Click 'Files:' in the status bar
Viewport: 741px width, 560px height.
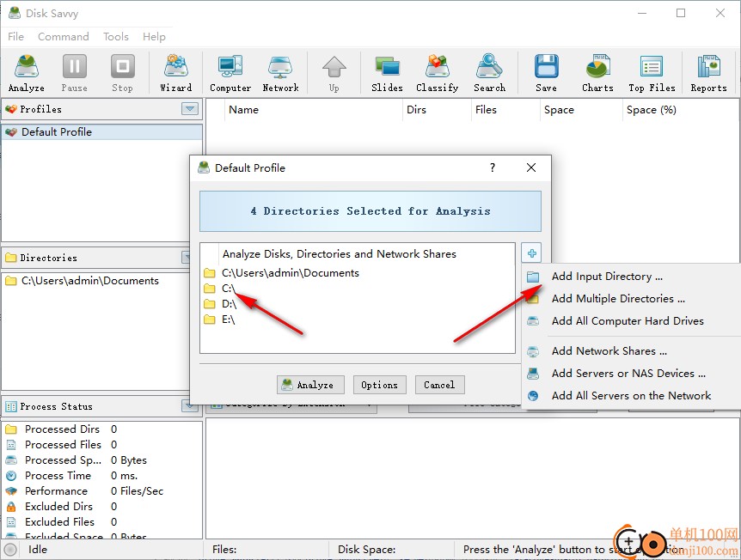224,550
